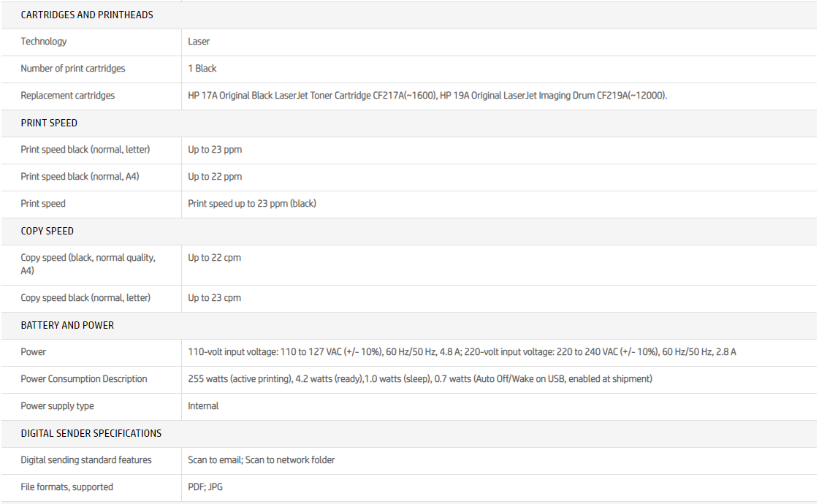Click the Print Speed section header
Screen dimensions: 819x504
coord(49,123)
